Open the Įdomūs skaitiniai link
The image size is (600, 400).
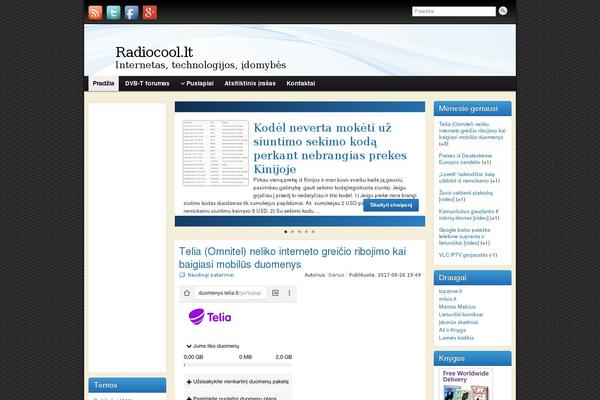pos(458,322)
